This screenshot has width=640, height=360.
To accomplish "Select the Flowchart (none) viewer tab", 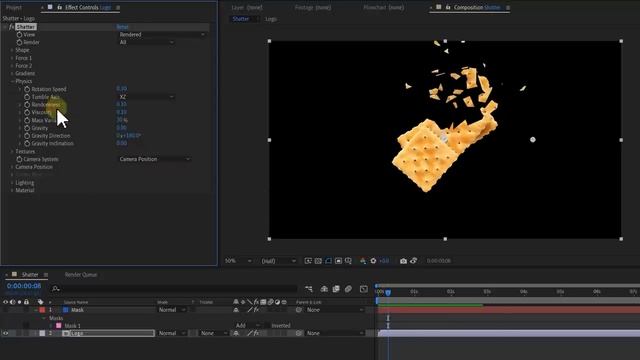I will point(383,7).
